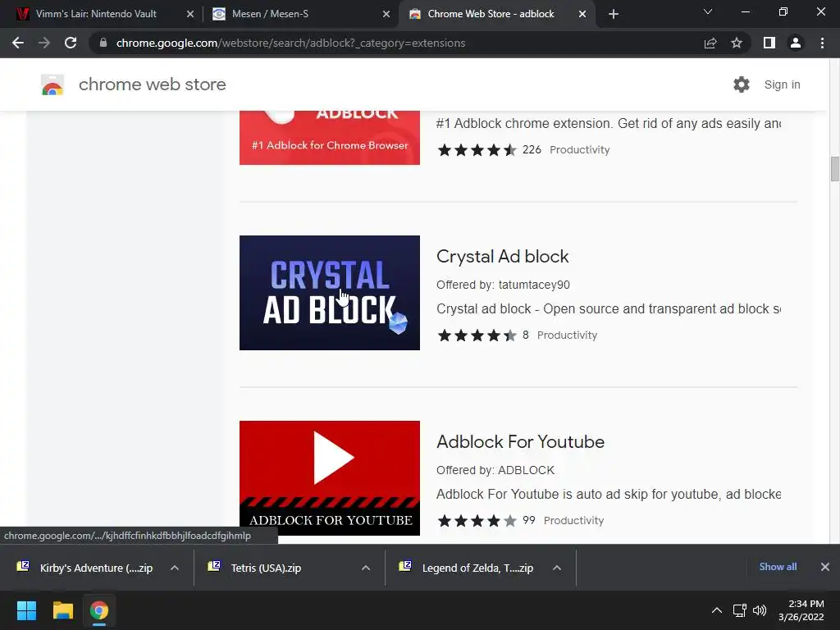Screen dimensions: 840x630
Task: Switch to the Vimm's Lair: Nintendo Vault tab
Action: [97, 14]
